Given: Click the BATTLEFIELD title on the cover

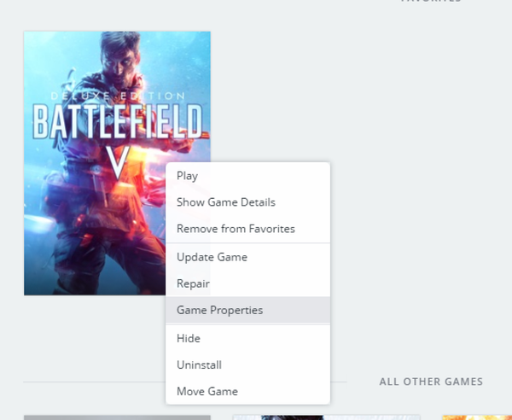Looking at the screenshot, I should click(117, 121).
